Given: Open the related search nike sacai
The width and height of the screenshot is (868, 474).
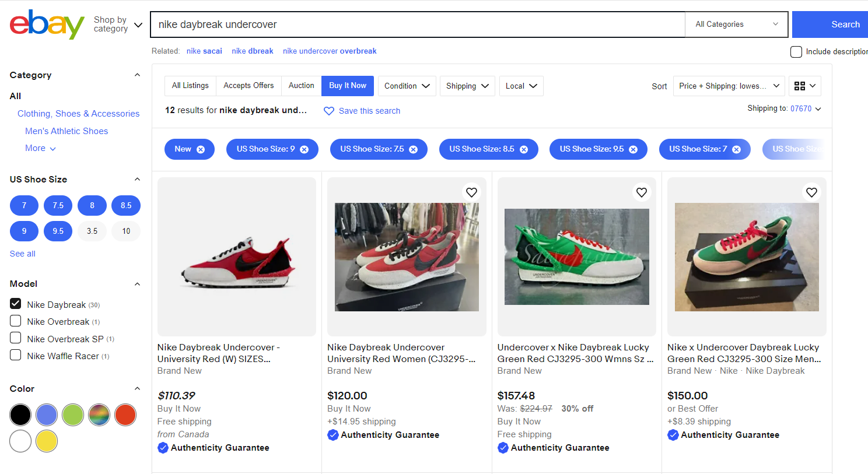Looking at the screenshot, I should pos(204,51).
